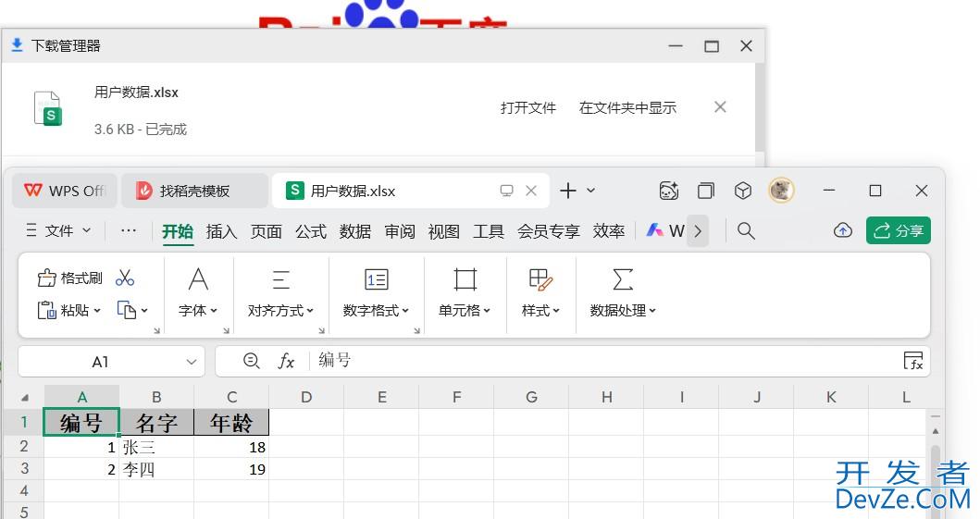The height and width of the screenshot is (519, 980).
Task: Click the cloud upload icon
Action: click(x=842, y=230)
